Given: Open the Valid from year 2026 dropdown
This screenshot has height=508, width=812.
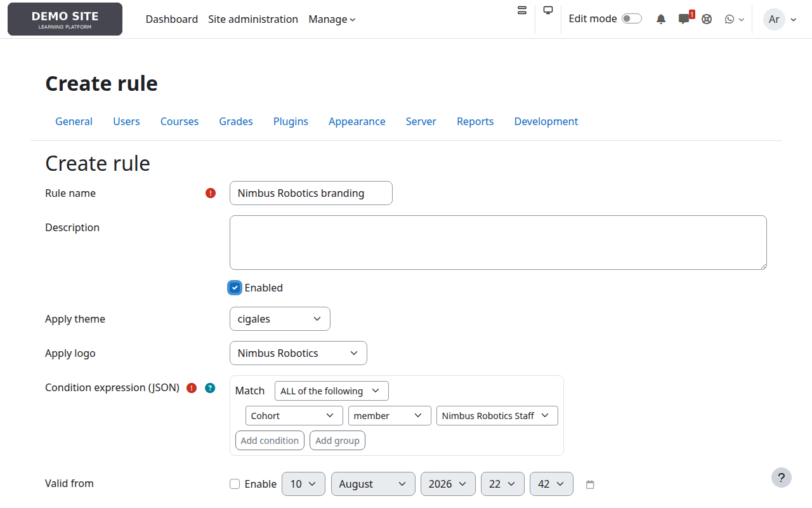Looking at the screenshot, I should (448, 484).
